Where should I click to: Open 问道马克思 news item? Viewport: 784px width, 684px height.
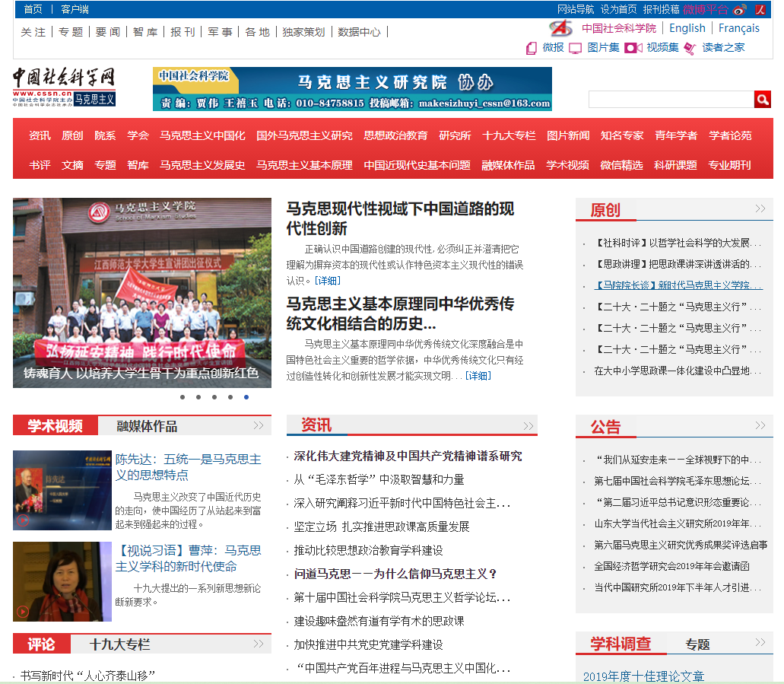click(x=395, y=574)
